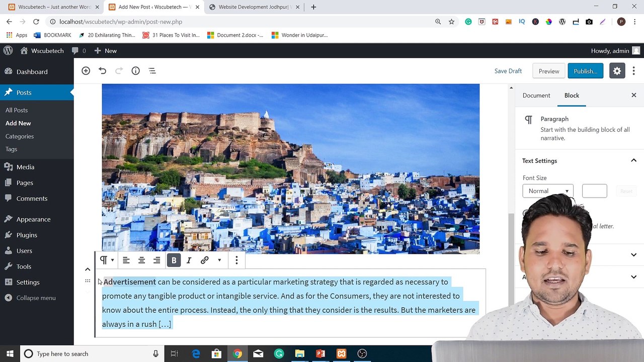Screen dimensions: 644x362
Task: Open block More options dots
Action: (x=236, y=260)
